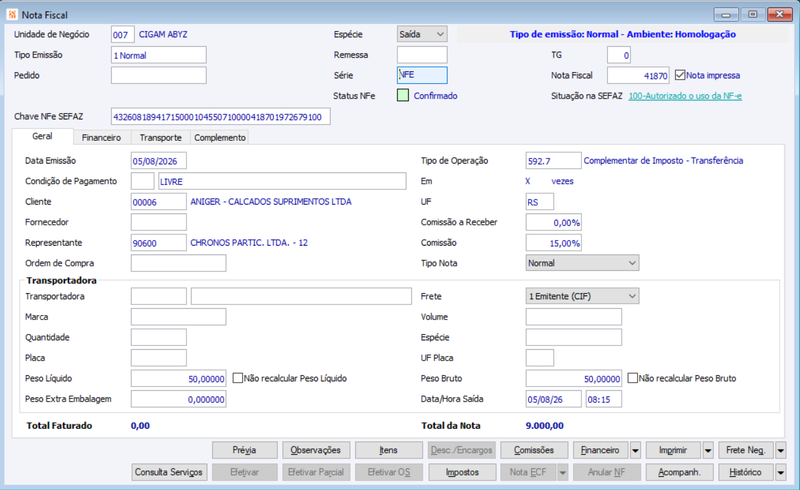Image resolution: width=800 pixels, height=490 pixels.
Task: Click the Tipo de Operação field 592.7
Action: (554, 161)
